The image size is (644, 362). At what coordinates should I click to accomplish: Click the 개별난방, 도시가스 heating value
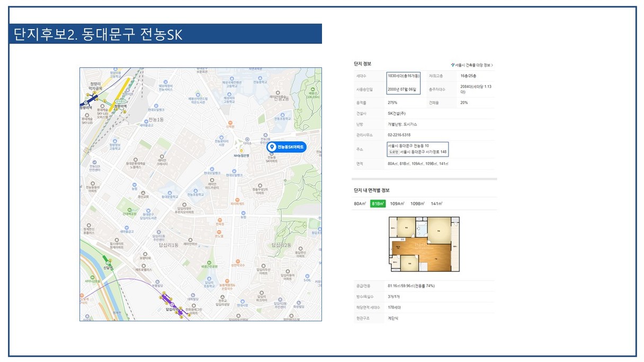pyautogui.click(x=402, y=124)
